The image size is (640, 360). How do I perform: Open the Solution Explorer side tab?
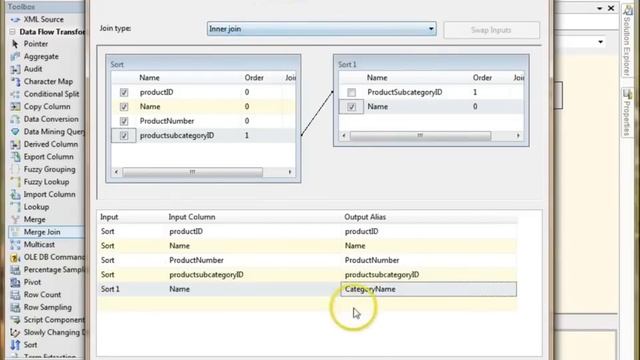(x=627, y=41)
